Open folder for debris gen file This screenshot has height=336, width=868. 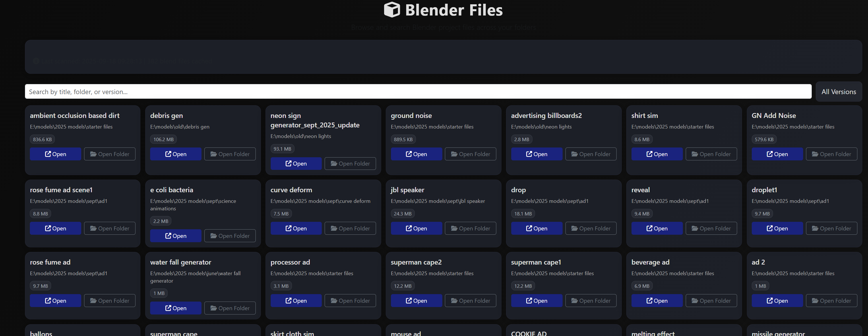coord(230,154)
